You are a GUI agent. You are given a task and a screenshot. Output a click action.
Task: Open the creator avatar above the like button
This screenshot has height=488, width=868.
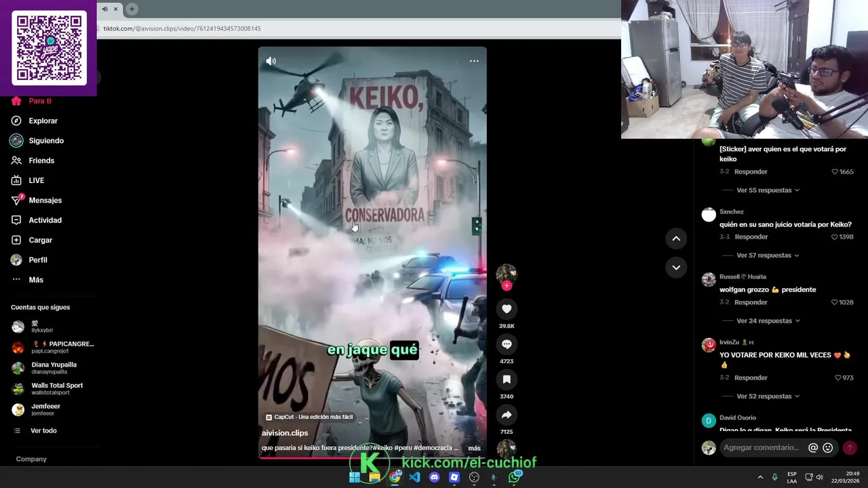[x=507, y=274]
